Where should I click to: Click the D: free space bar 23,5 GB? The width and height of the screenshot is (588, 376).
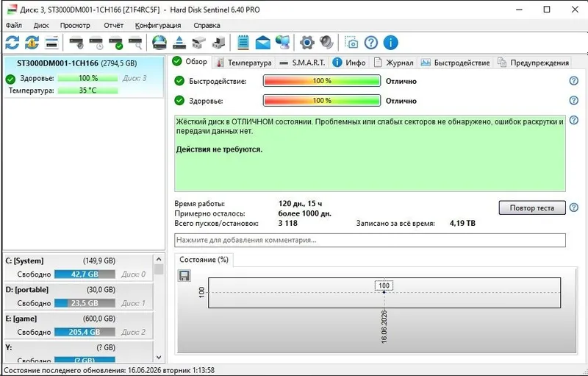85,303
